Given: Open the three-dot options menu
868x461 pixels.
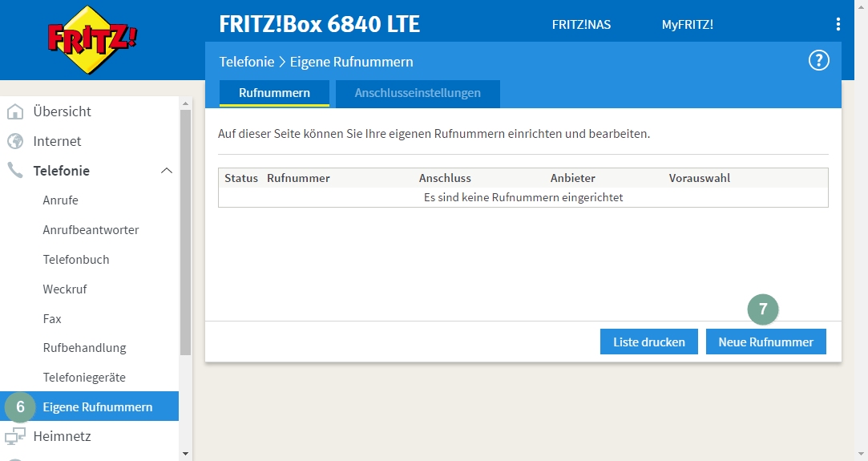Looking at the screenshot, I should (x=838, y=25).
